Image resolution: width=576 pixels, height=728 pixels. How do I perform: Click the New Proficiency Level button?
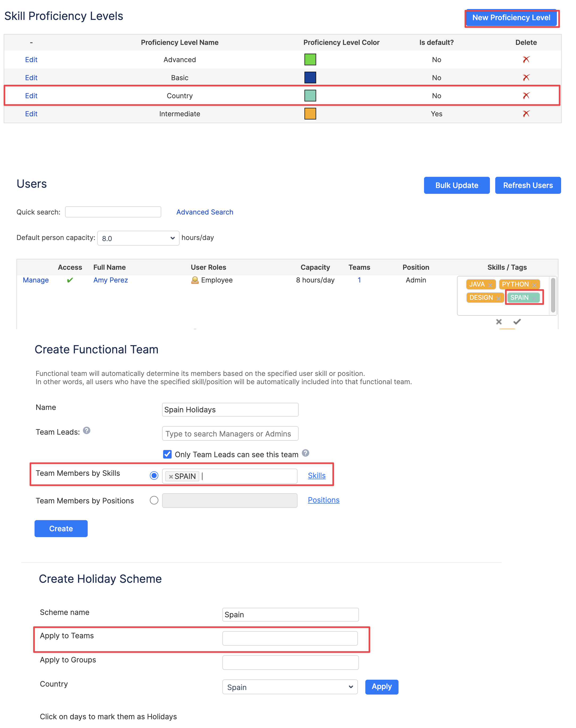(511, 18)
